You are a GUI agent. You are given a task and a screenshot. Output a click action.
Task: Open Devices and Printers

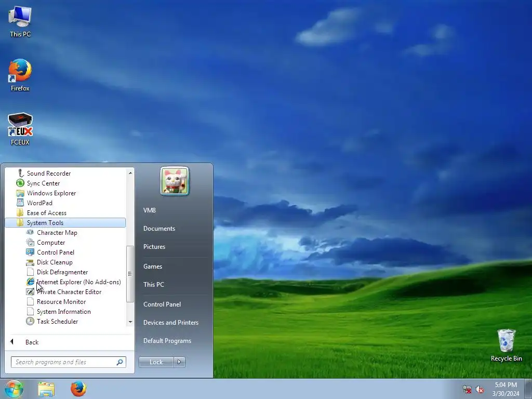(170, 322)
